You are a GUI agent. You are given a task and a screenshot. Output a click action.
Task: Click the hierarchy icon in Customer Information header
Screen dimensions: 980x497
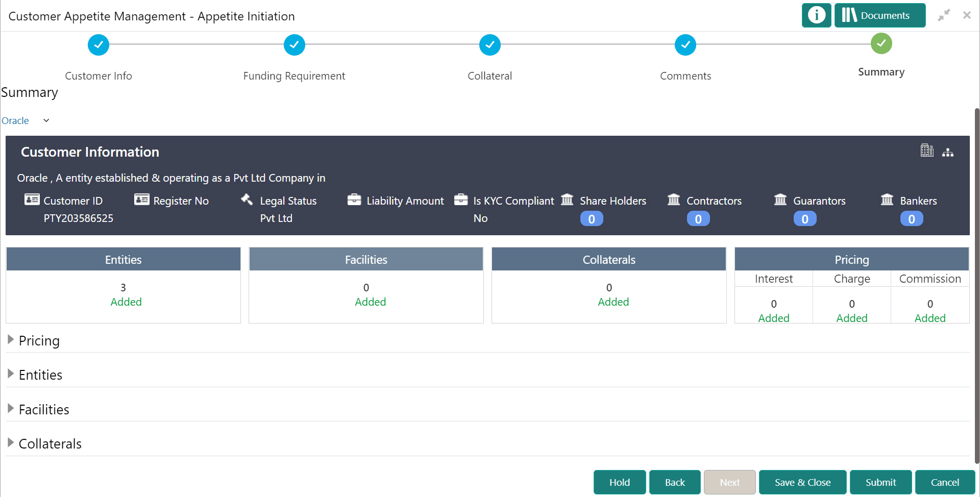click(x=948, y=152)
